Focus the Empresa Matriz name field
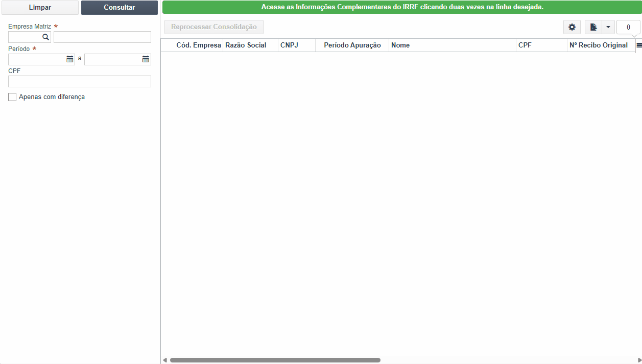This screenshot has width=642, height=364. pyautogui.click(x=102, y=37)
